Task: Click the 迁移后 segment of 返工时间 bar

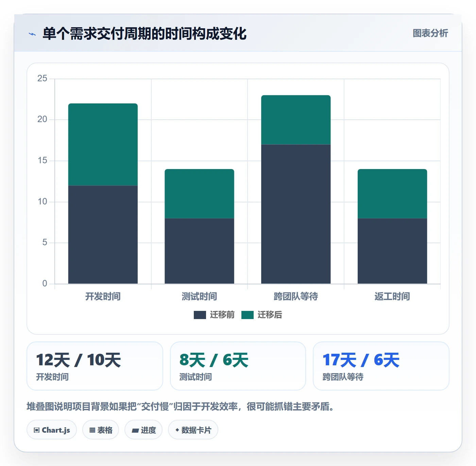Action: (392, 194)
